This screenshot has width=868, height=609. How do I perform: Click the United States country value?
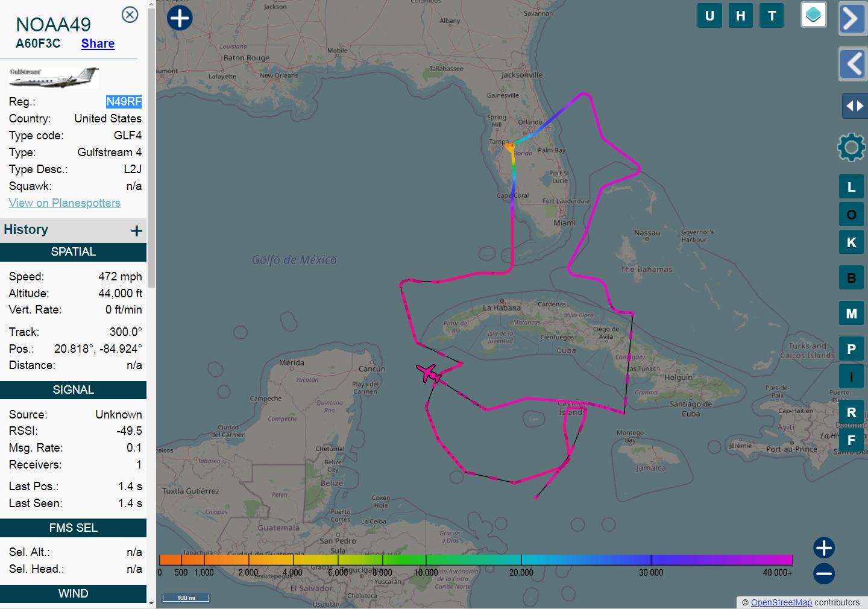(108, 118)
